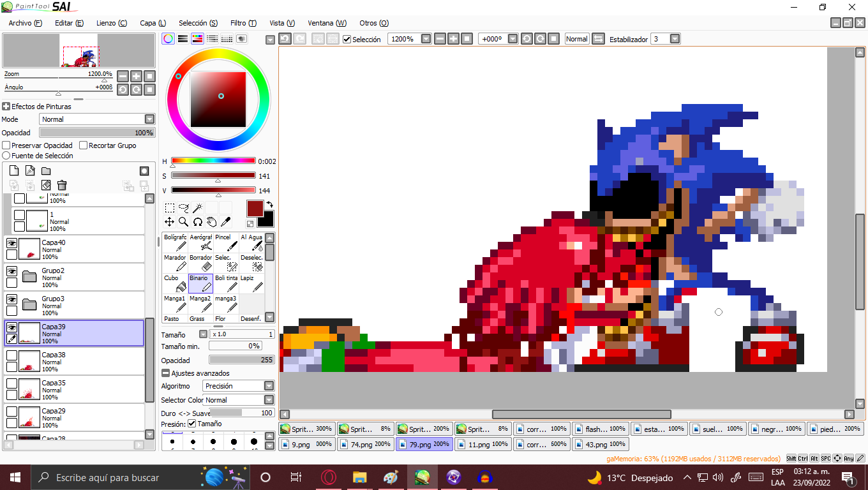
Task: Click the Undo button in toolbar
Action: click(285, 39)
